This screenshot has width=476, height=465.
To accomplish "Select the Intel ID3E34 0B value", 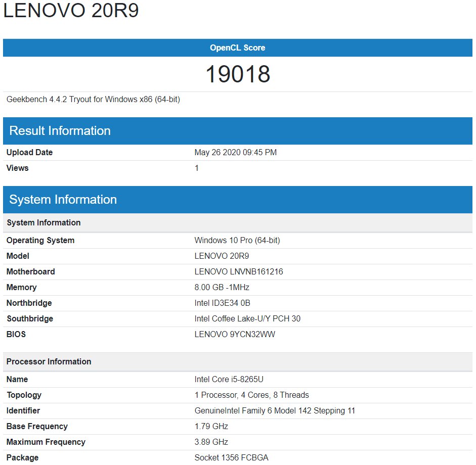I will click(222, 303).
